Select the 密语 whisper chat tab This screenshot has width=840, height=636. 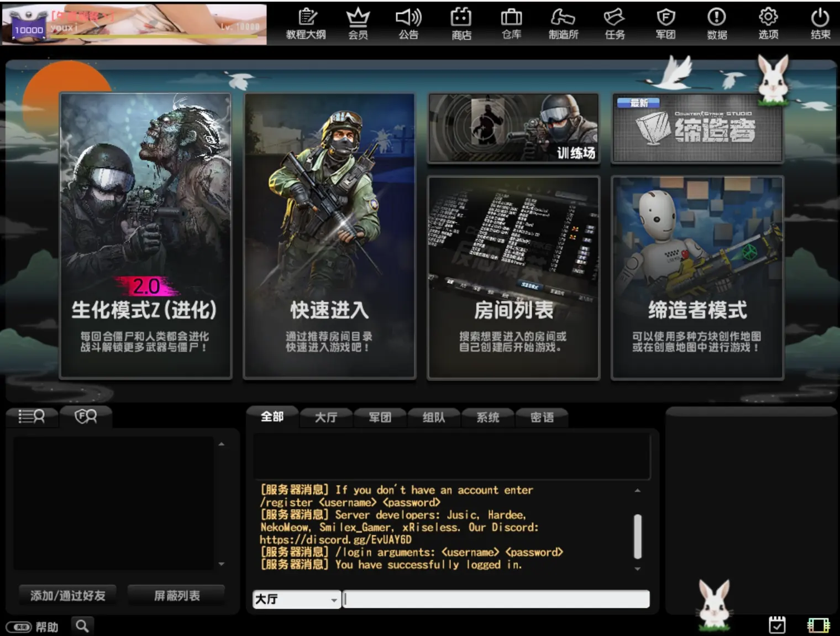[542, 417]
